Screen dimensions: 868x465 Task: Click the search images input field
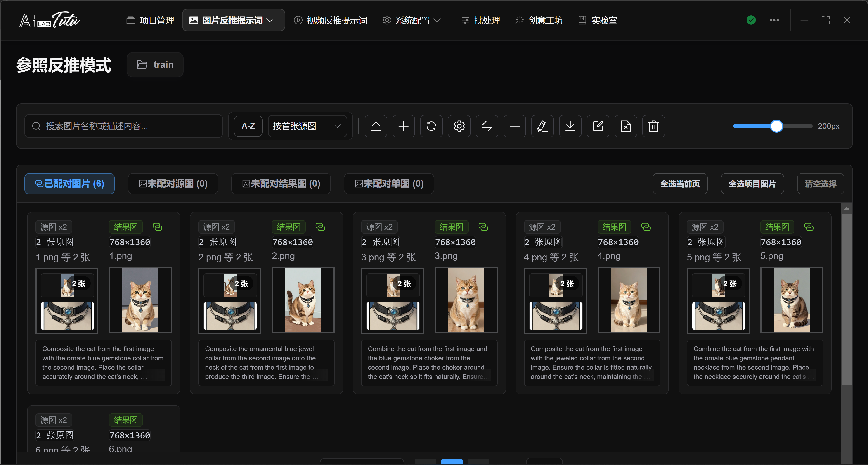click(x=124, y=126)
